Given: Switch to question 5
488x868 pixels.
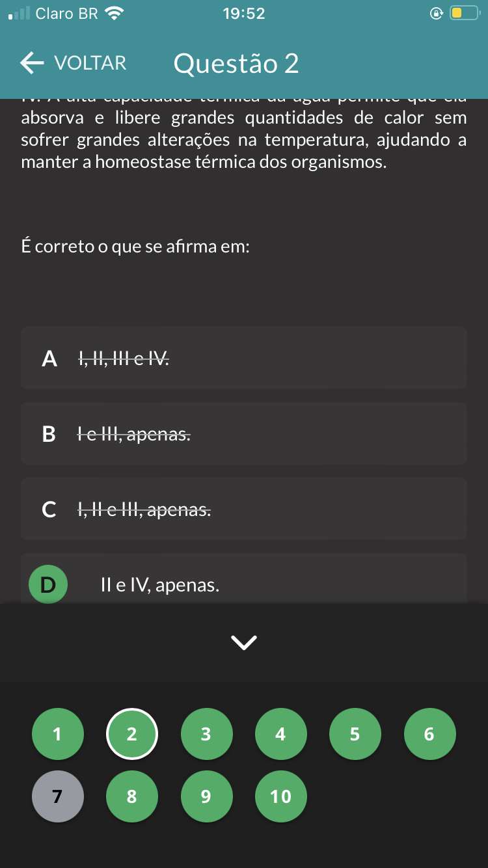Looking at the screenshot, I should [355, 734].
